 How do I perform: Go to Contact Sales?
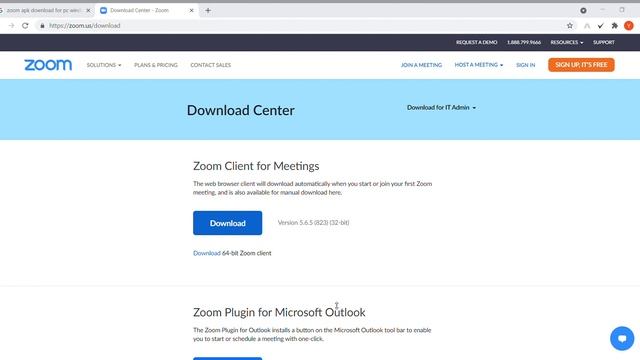coord(211,65)
